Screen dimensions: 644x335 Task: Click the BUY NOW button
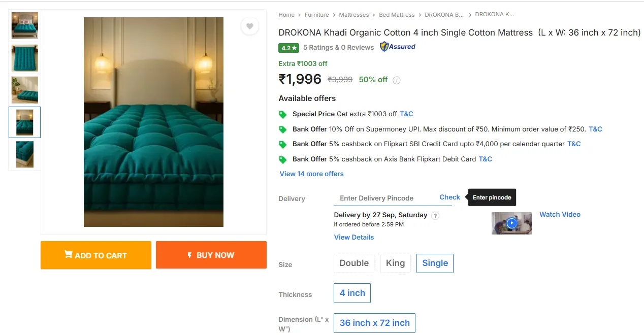click(x=211, y=255)
